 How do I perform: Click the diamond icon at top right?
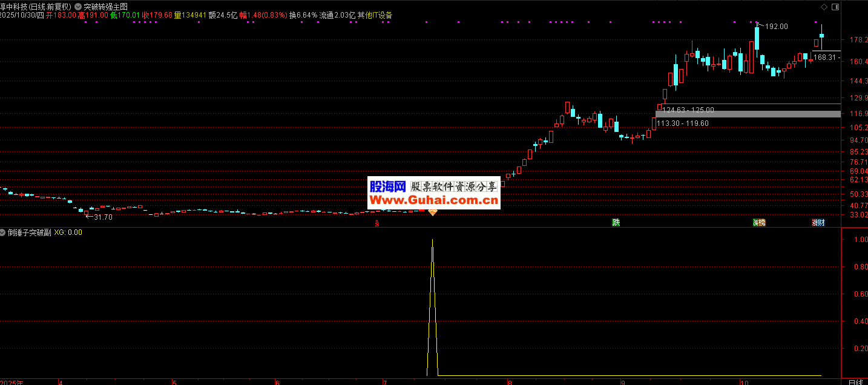pyautogui.click(x=824, y=7)
